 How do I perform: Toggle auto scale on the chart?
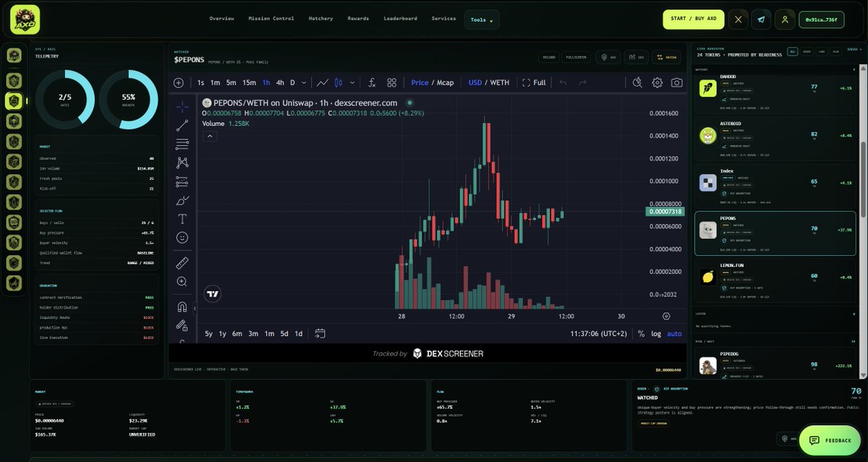pyautogui.click(x=674, y=333)
